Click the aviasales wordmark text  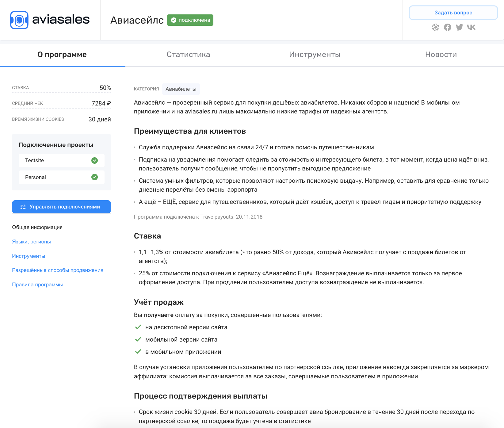[61, 20]
